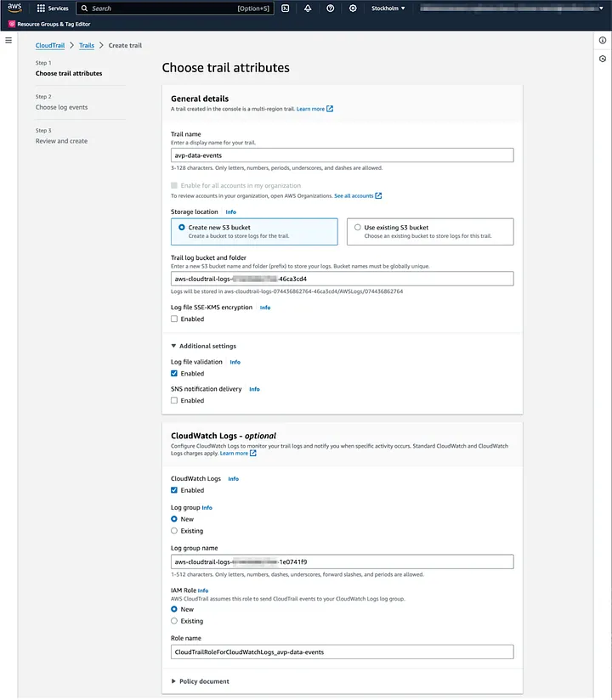Go to the CloudTrail breadcrumb
612x700 pixels.
click(50, 45)
